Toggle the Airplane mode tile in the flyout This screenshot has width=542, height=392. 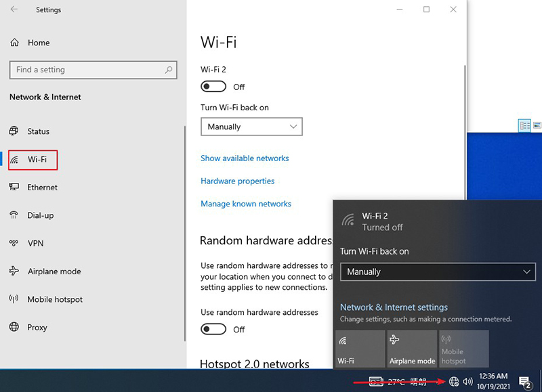tap(412, 349)
